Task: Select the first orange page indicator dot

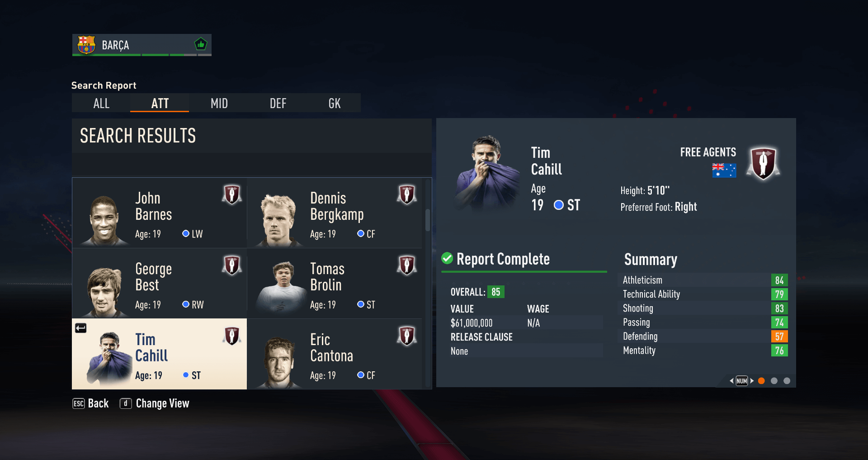Action: 761,381
